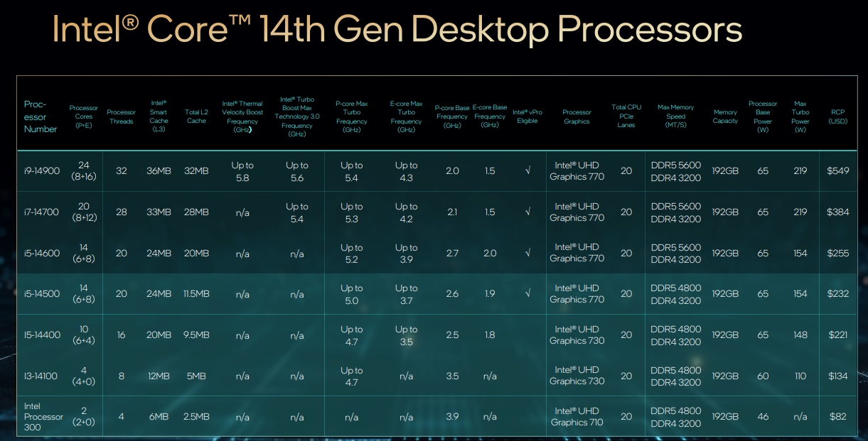
Task: Select the "20 (8+12)" core count
Action: pyautogui.click(x=84, y=212)
